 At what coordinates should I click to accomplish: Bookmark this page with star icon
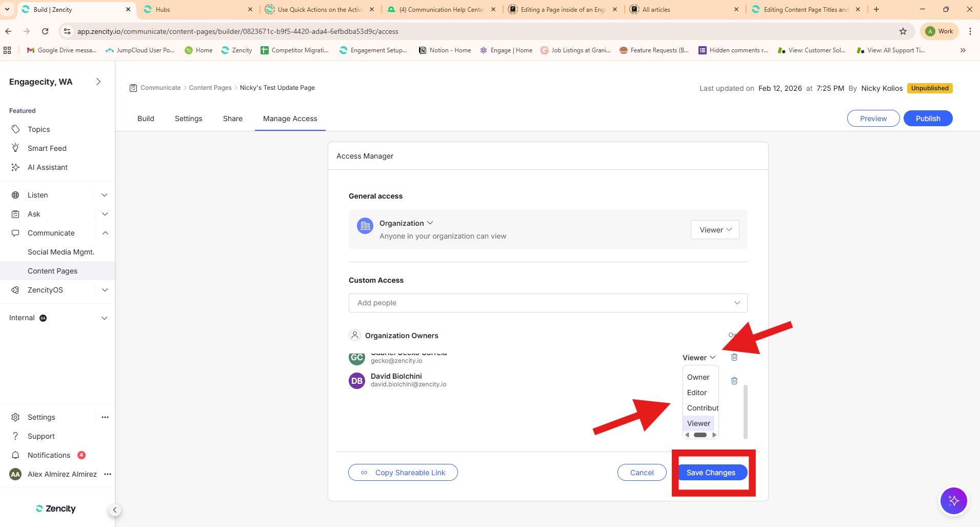click(903, 31)
